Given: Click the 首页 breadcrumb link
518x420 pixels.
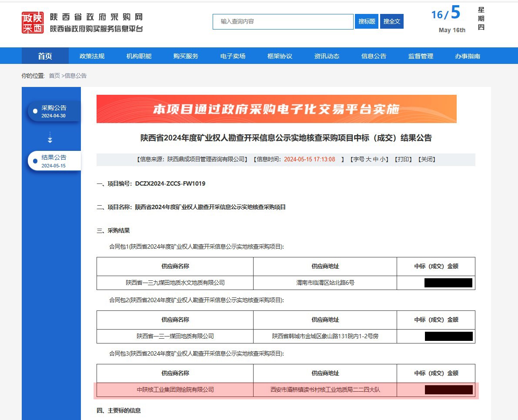Looking at the screenshot, I should coord(54,76).
